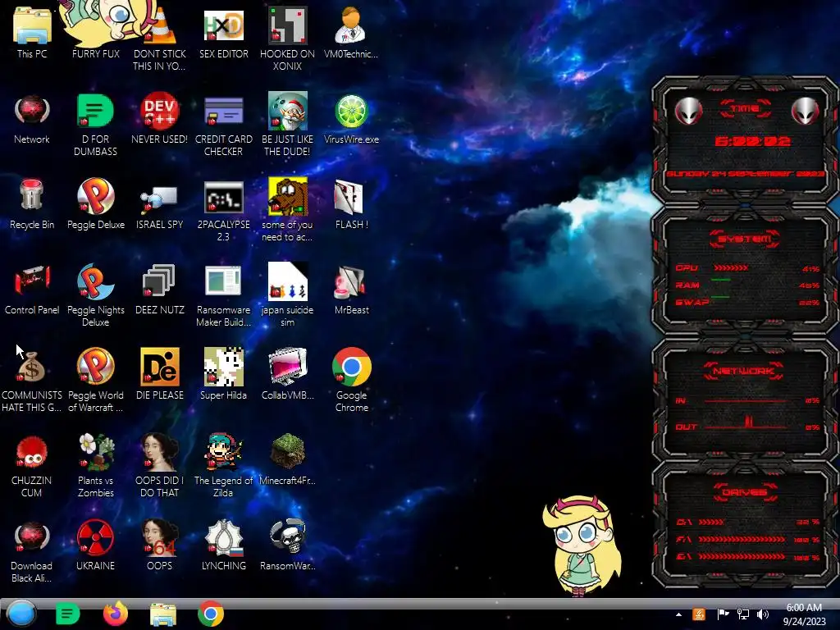Click the NETWORK widget header
The image size is (840, 630).
[744, 371]
